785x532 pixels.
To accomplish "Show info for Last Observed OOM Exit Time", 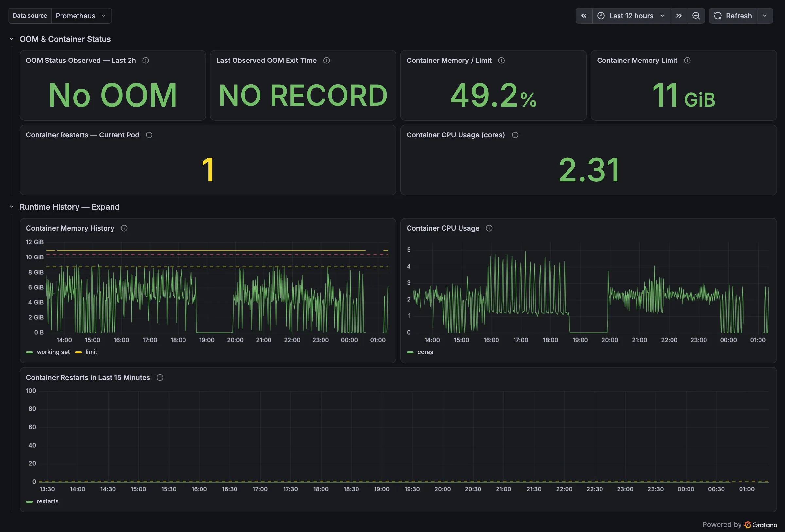I will 327,61.
